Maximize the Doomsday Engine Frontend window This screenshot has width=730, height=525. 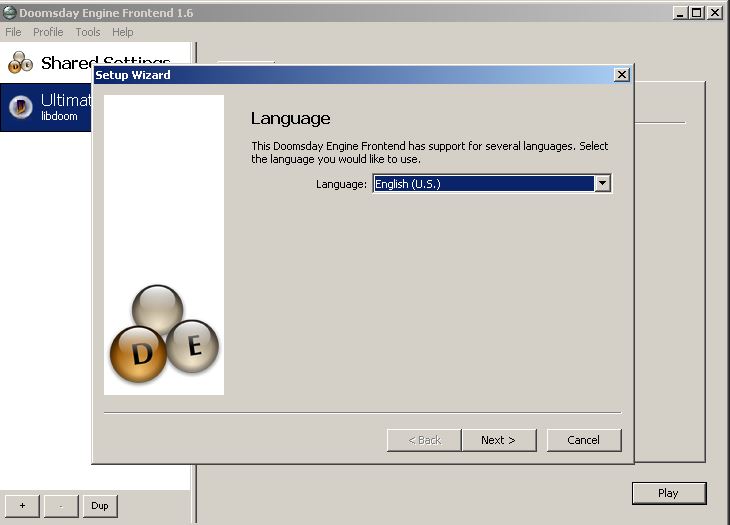click(696, 13)
